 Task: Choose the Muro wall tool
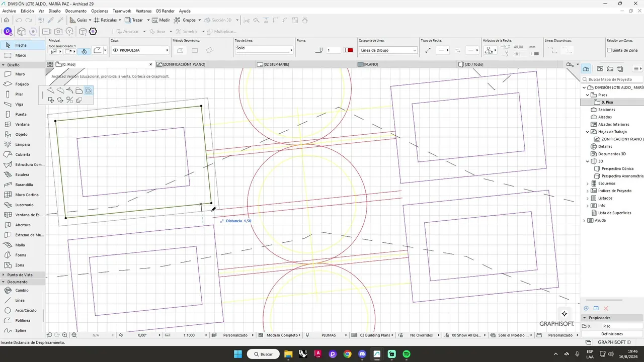(x=23, y=74)
